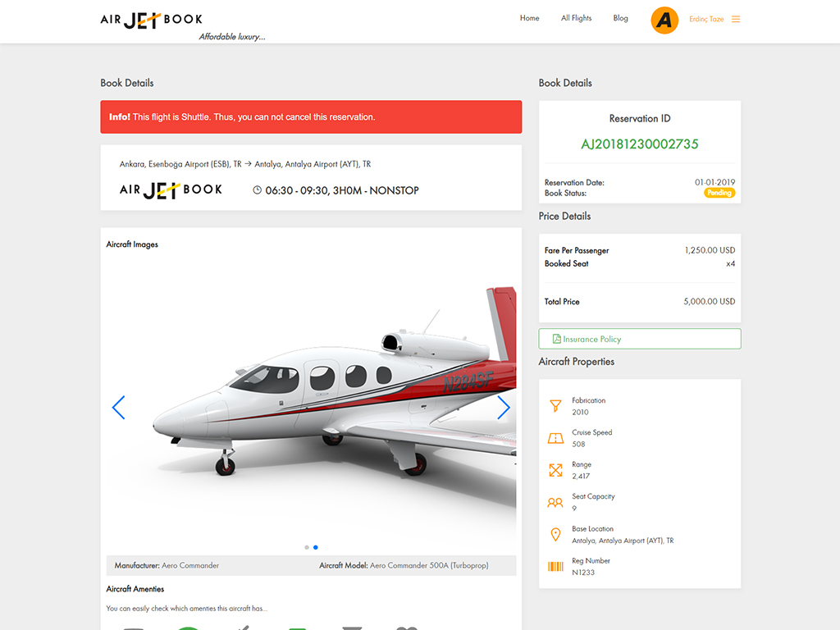This screenshot has height=630, width=840.
Task: Click the Fabrication funnel icon
Action: click(555, 406)
